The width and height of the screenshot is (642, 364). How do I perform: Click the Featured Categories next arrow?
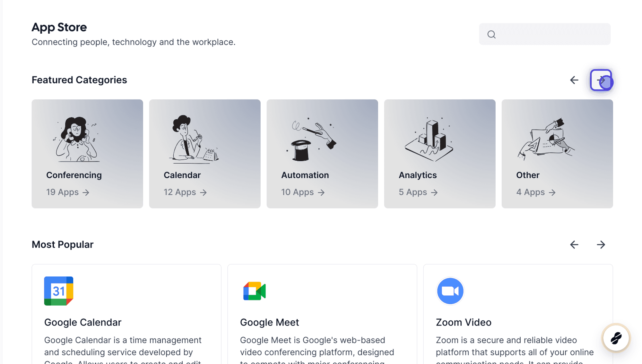point(601,80)
